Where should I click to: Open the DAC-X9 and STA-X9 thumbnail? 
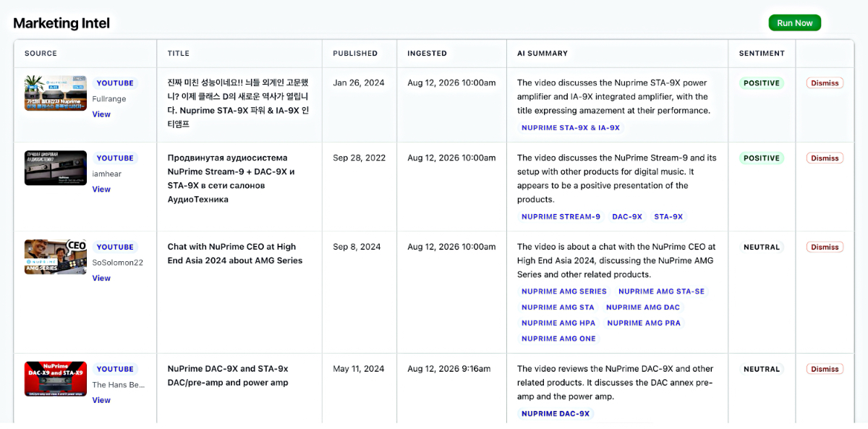[x=56, y=379]
